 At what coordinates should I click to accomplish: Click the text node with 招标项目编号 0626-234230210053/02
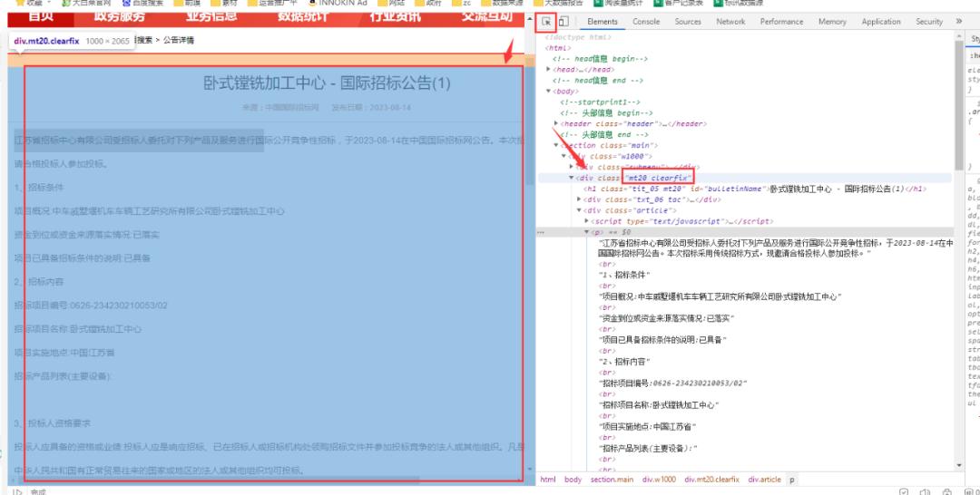[673, 383]
